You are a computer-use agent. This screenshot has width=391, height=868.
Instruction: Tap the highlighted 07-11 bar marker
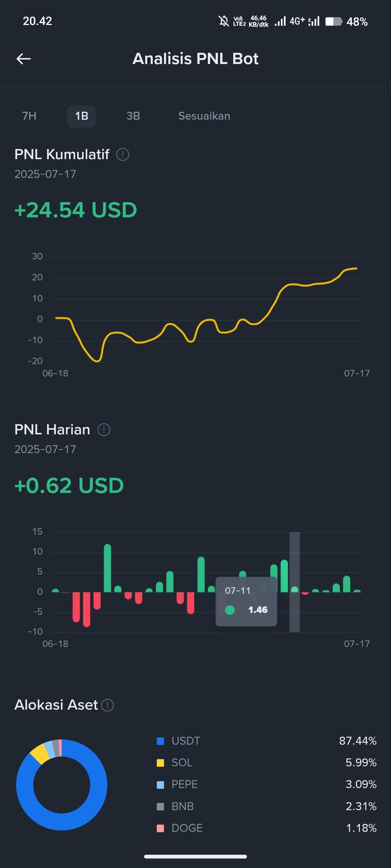(295, 589)
